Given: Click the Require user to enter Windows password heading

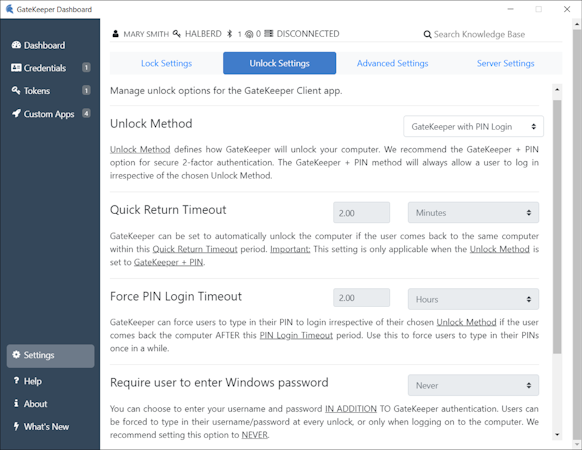Looking at the screenshot, I should pos(219,382).
